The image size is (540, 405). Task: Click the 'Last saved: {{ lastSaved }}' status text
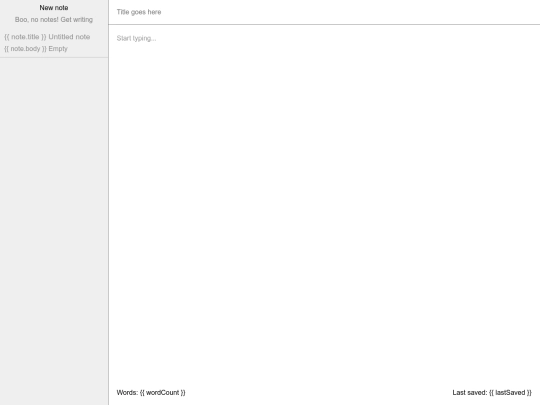click(x=492, y=393)
